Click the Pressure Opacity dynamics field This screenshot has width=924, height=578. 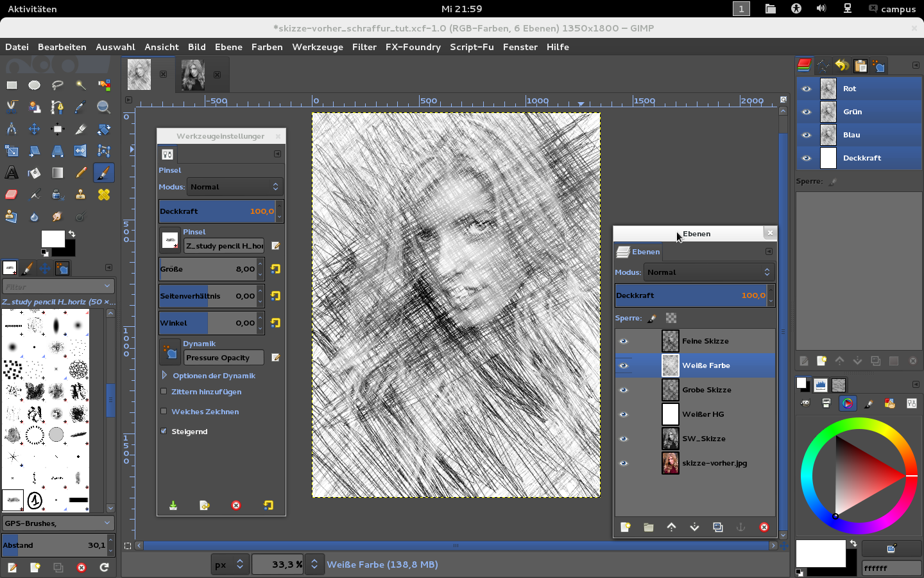coord(223,358)
